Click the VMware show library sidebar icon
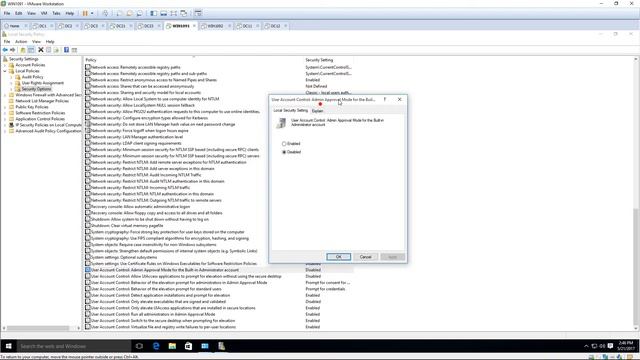 coord(153,13)
